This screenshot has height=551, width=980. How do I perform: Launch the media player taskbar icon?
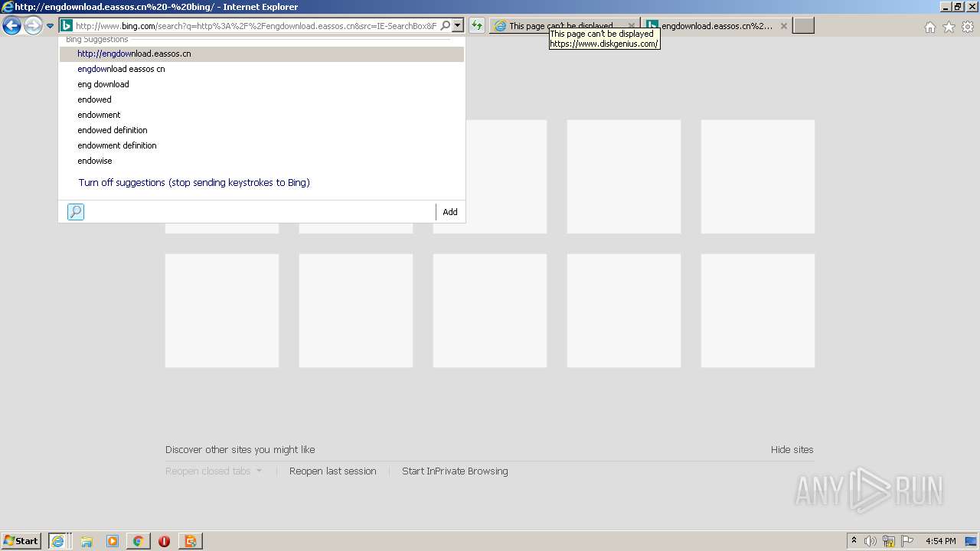(x=113, y=541)
